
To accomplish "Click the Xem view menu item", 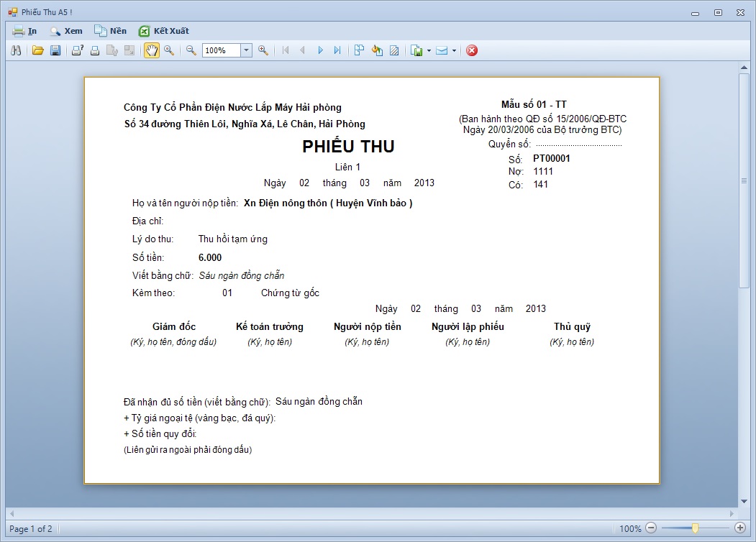I will [65, 31].
